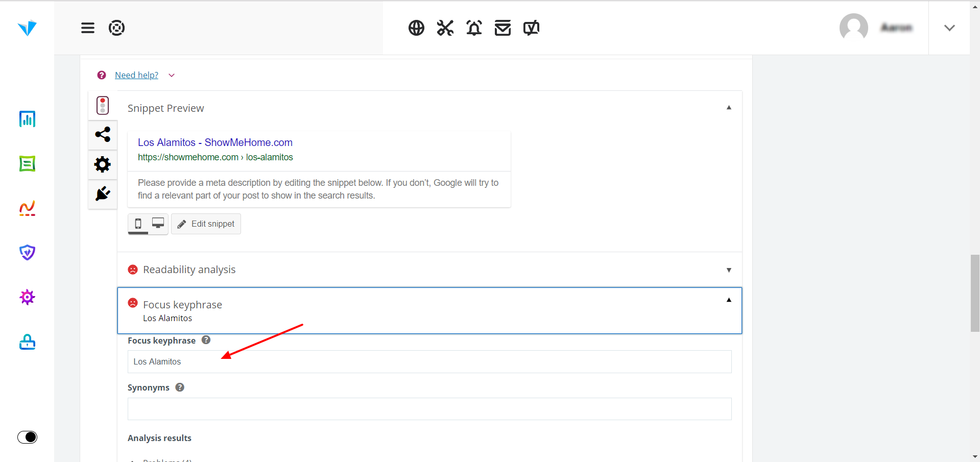
Task: Open the globe icon in top toolbar
Action: click(416, 28)
